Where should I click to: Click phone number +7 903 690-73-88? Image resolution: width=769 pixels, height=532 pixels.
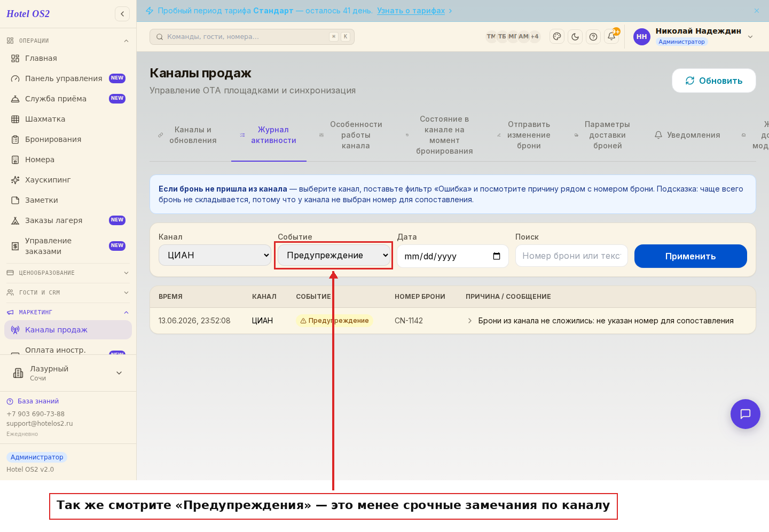pyautogui.click(x=35, y=414)
